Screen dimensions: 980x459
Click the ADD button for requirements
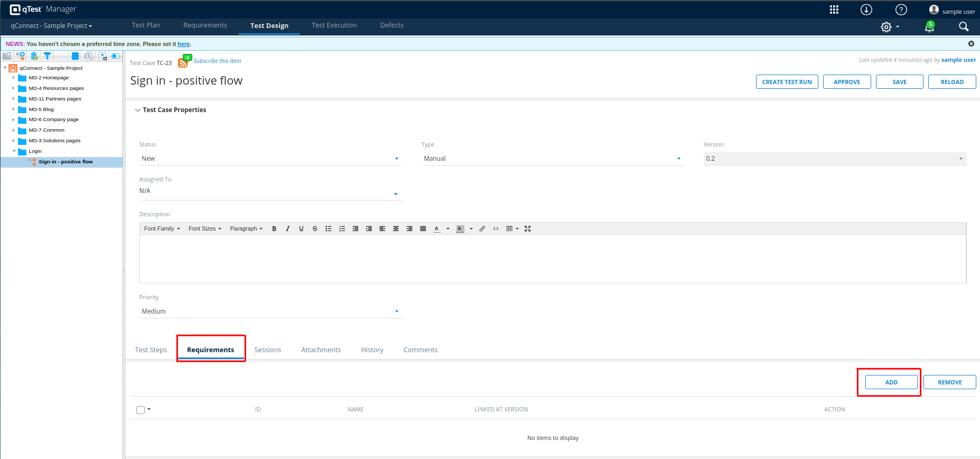(891, 382)
